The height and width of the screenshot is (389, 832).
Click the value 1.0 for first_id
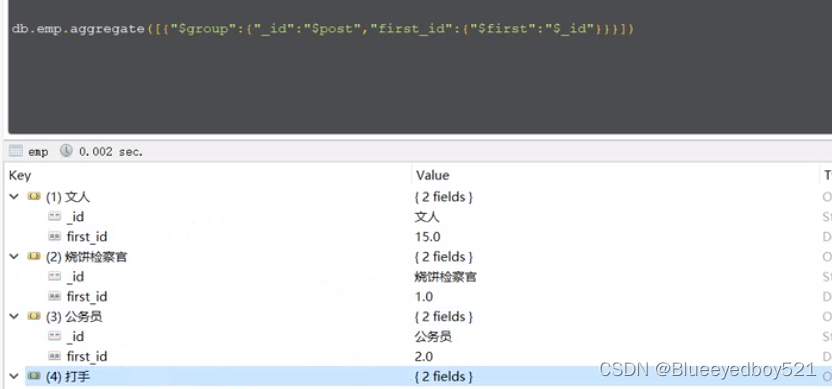tap(424, 297)
